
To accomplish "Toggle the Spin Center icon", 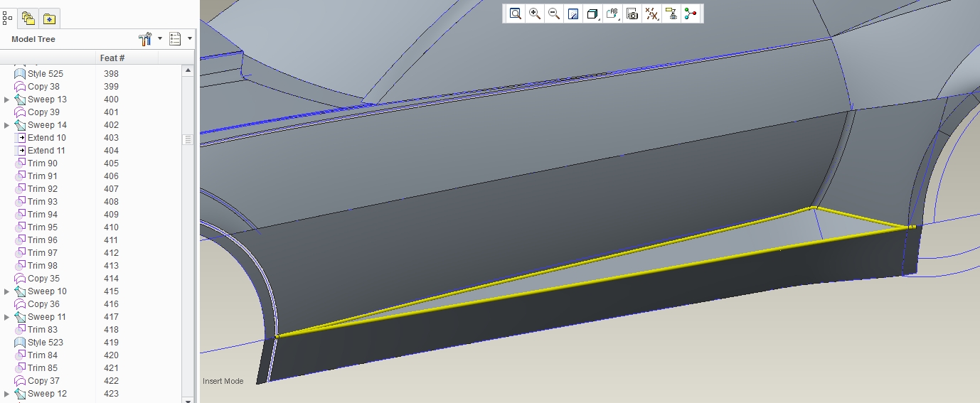I will [x=690, y=14].
